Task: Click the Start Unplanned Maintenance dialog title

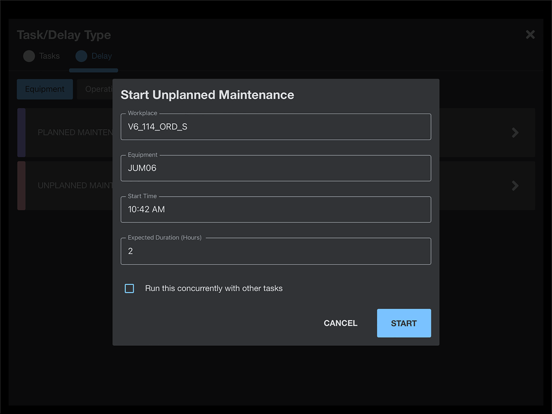Action: (x=207, y=95)
